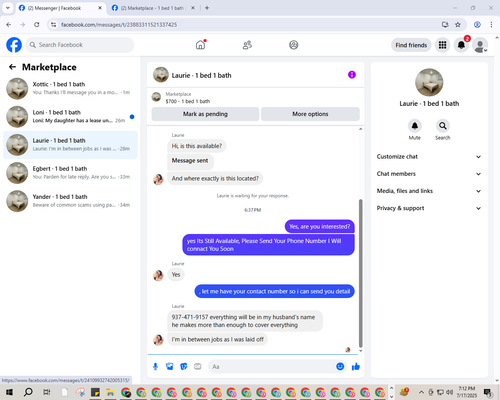
Task: Open the Facebook logo home link
Action: tap(14, 45)
